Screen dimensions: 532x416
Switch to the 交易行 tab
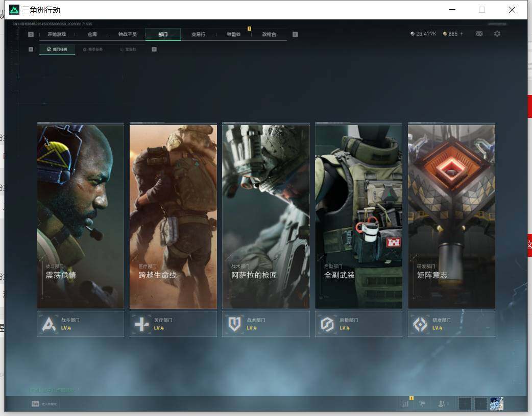coord(198,34)
